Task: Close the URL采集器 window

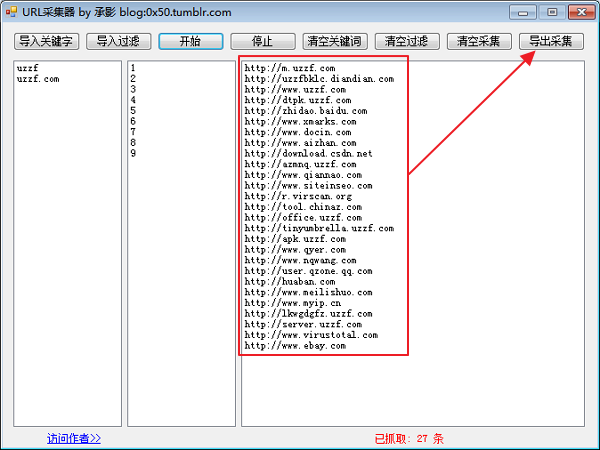Action: pyautogui.click(x=582, y=12)
